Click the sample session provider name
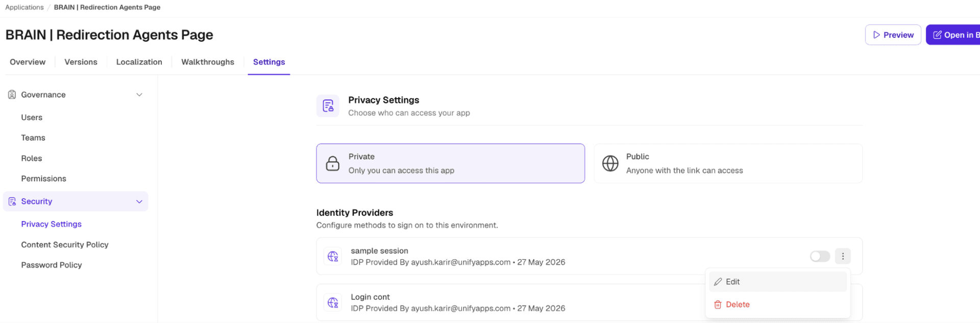 coord(379,251)
